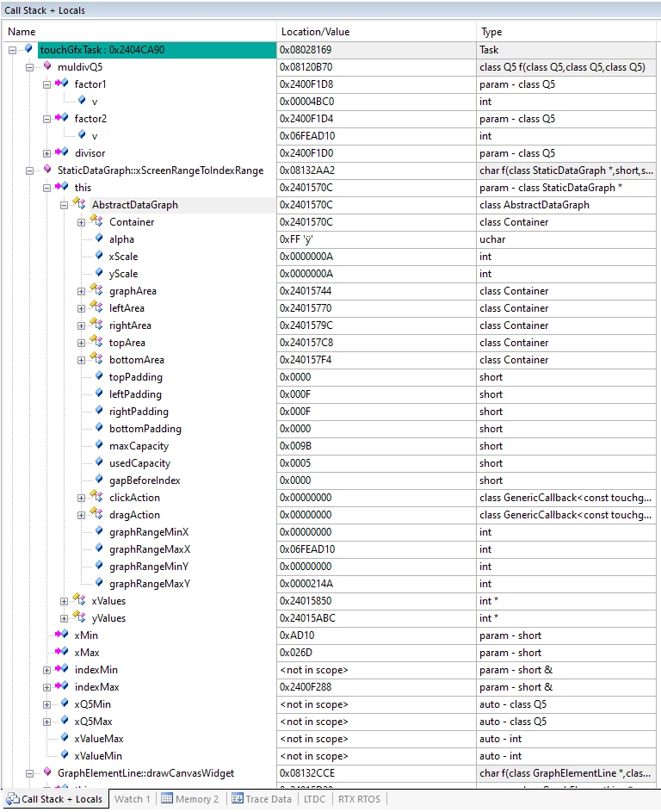
Task: Click the divisor parameter arrow icon
Action: (62, 152)
